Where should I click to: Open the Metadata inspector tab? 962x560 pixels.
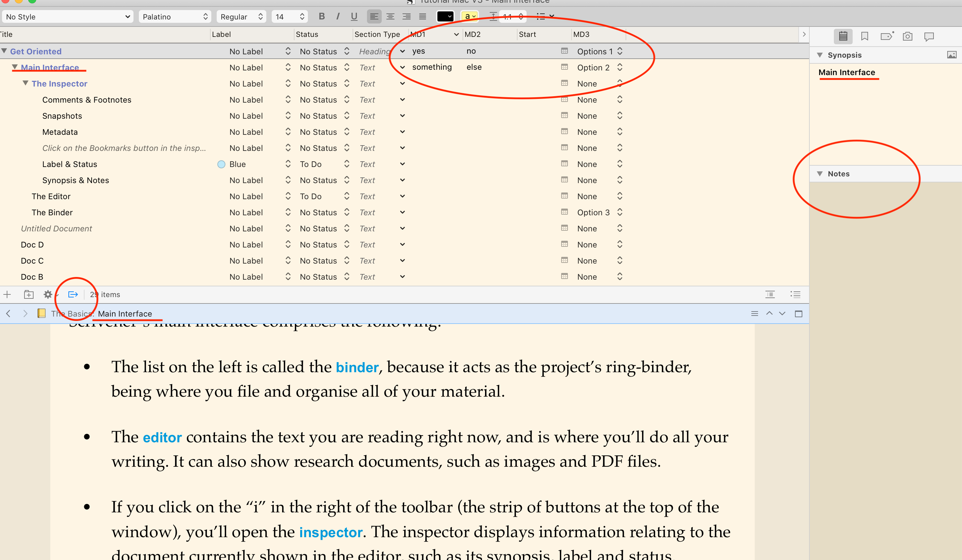(x=887, y=36)
